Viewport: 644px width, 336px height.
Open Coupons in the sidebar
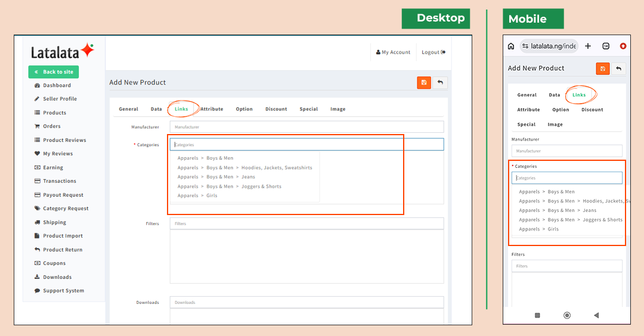(49, 263)
